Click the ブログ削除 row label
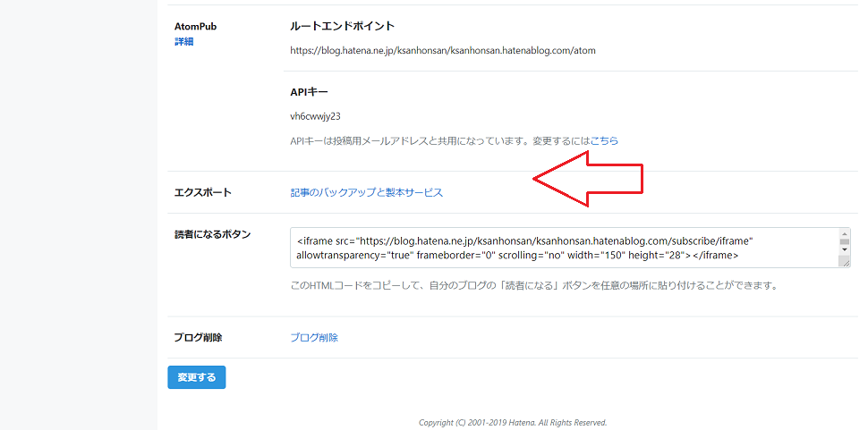The height and width of the screenshot is (430, 868). [x=198, y=338]
